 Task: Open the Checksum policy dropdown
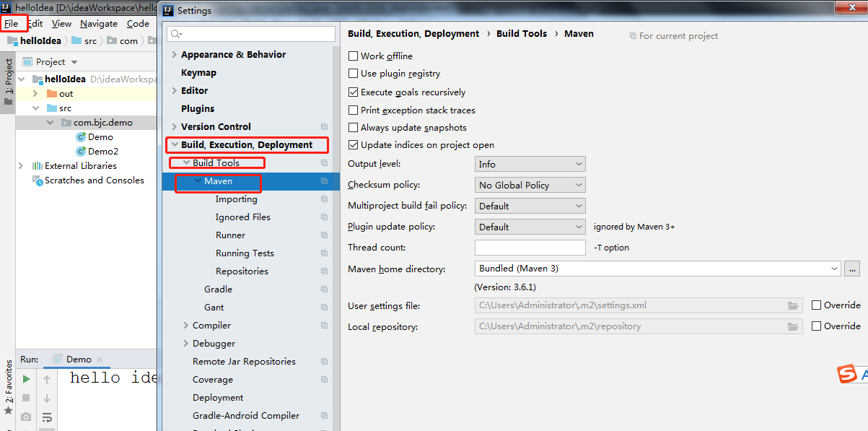tap(530, 186)
